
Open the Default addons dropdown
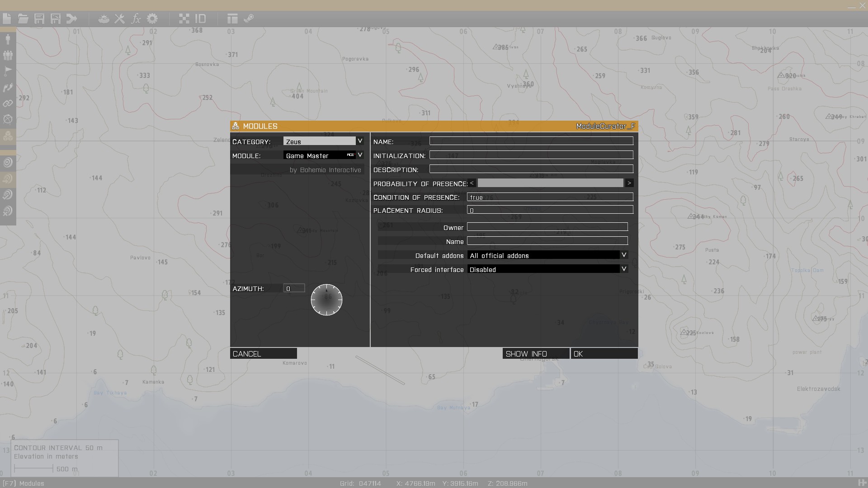point(624,255)
